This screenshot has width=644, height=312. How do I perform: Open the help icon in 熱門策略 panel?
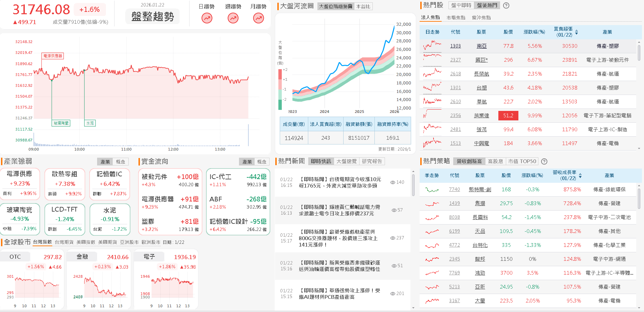tap(545, 161)
